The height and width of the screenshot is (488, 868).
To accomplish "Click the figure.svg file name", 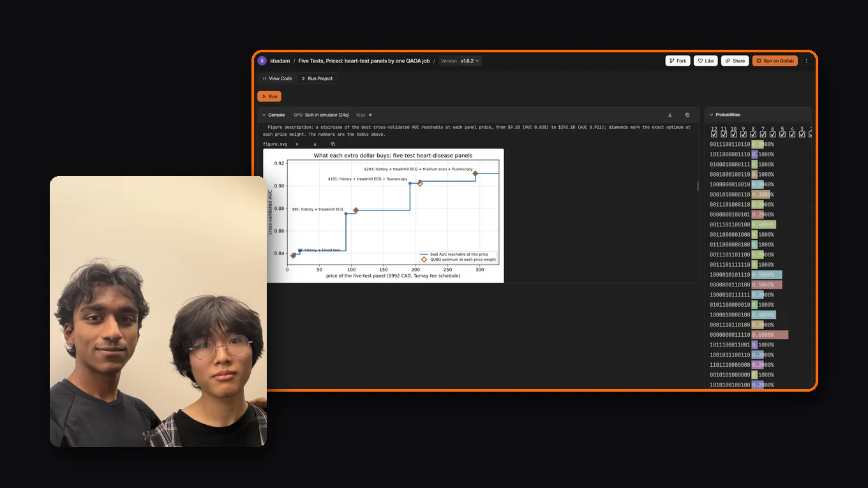I will click(x=275, y=144).
